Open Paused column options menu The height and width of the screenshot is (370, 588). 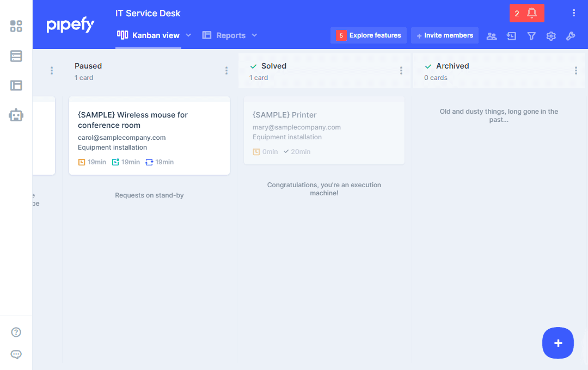click(x=226, y=71)
